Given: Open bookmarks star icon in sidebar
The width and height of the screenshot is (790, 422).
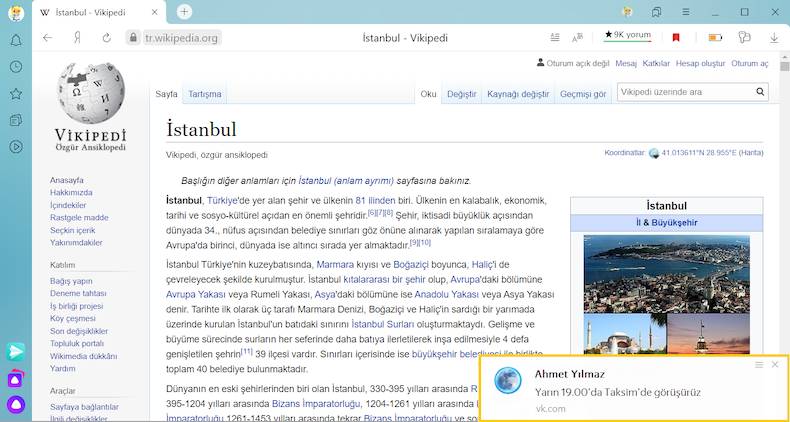Looking at the screenshot, I should (x=16, y=94).
